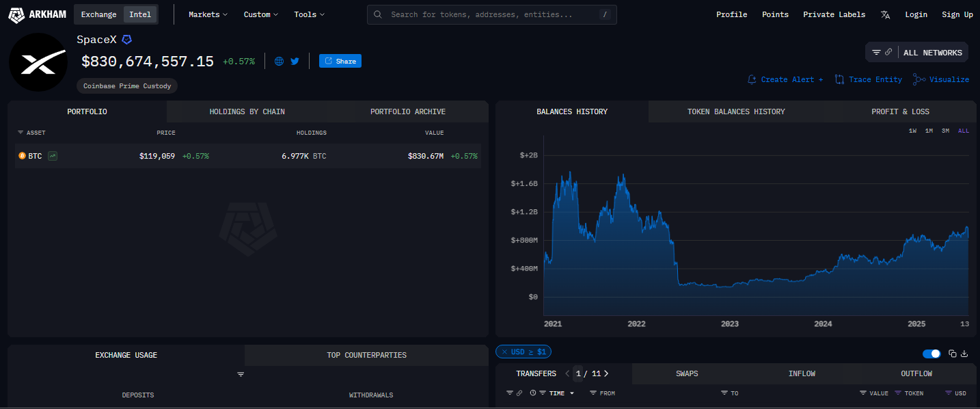
Task: Click Coinbase Prime Custody tag
Action: [127, 86]
